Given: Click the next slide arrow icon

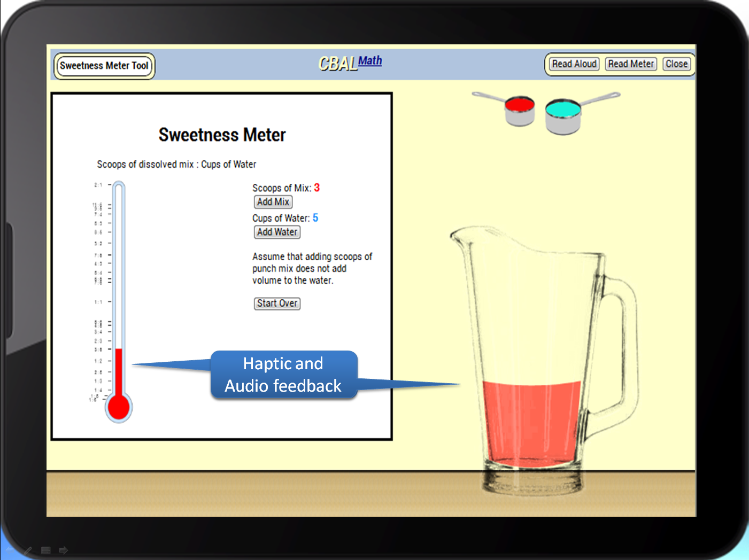Looking at the screenshot, I should (64, 550).
